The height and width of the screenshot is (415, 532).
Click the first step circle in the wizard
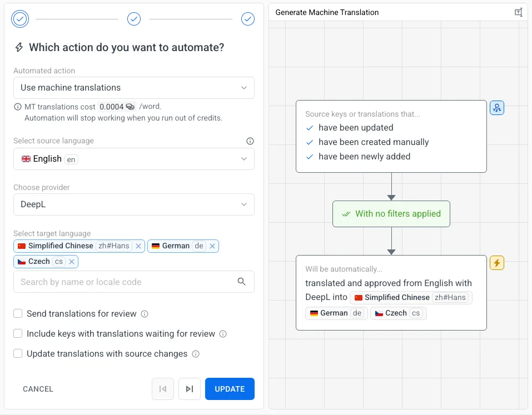coord(20,19)
